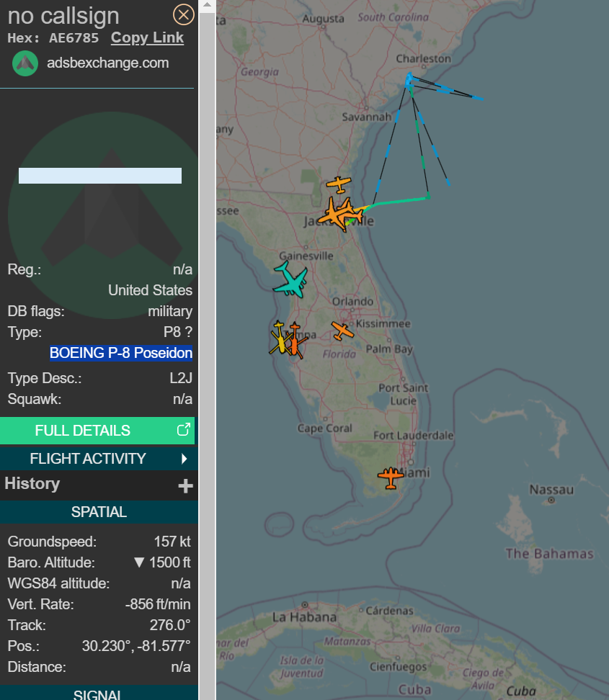
Task: Click the 'no callsign' title
Action: (63, 16)
